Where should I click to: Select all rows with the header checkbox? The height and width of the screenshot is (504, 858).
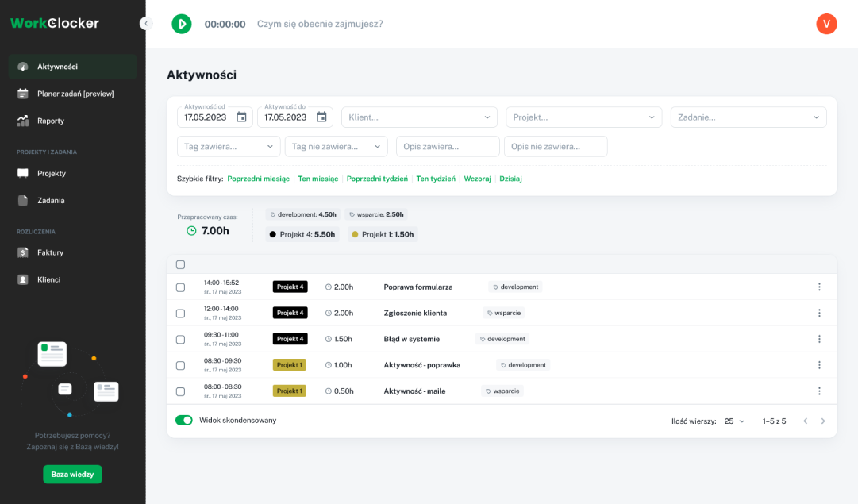point(180,264)
